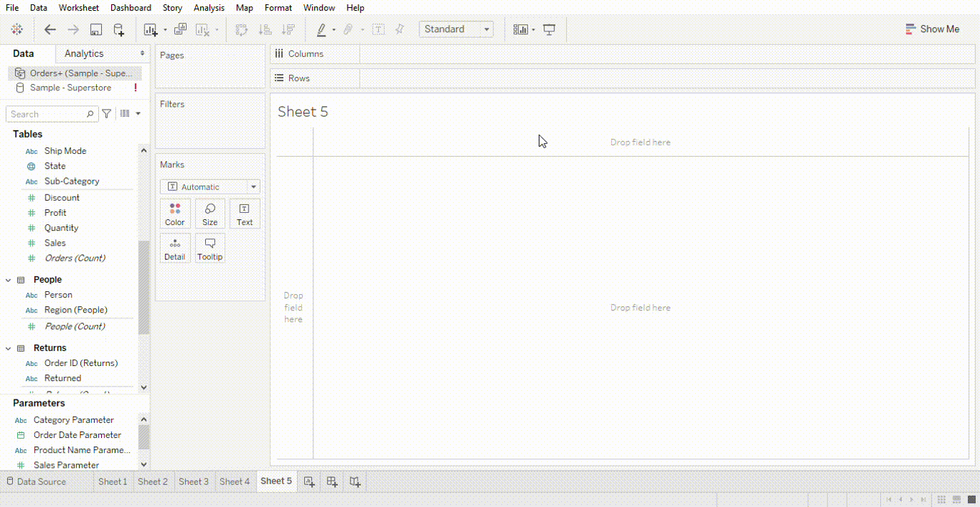Screen dimensions: 980x507
Task: Click the Tableau logo start page icon
Action: tap(17, 29)
